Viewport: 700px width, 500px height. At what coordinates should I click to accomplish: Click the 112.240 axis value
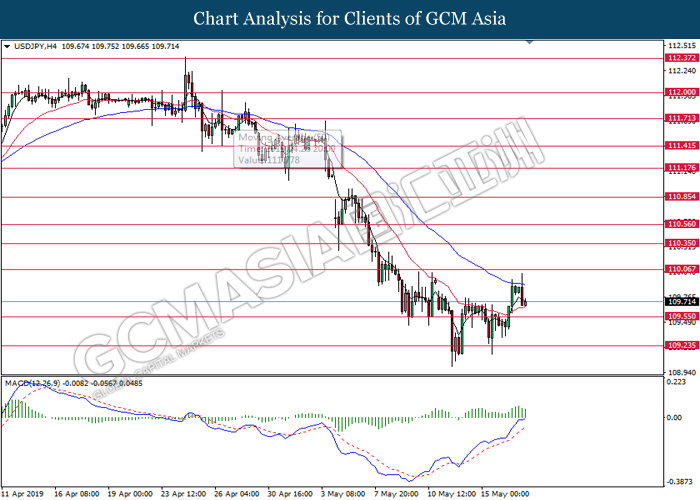pos(682,71)
